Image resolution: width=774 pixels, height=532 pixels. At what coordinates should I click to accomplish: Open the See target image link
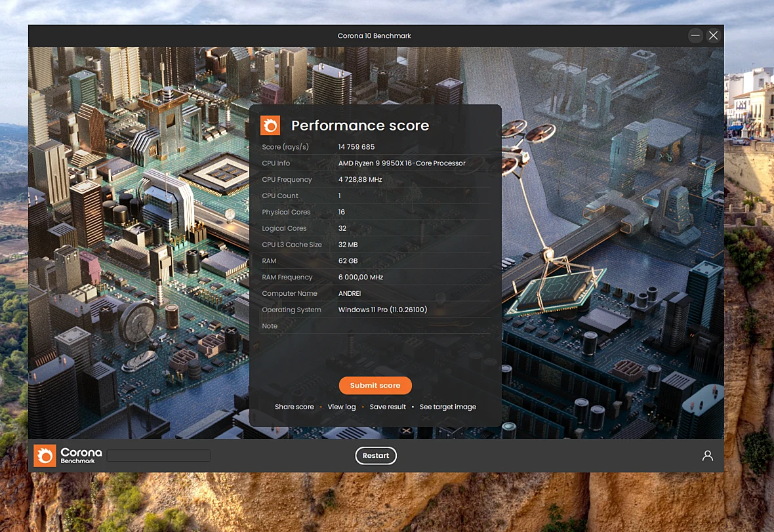(x=448, y=407)
